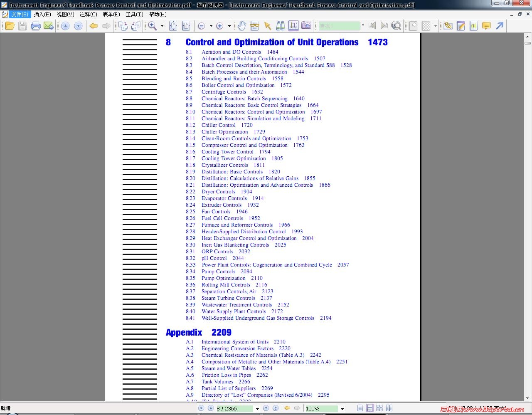The image size is (532, 415).
Task: Expand the find box dropdown arrow
Action: pos(363,25)
